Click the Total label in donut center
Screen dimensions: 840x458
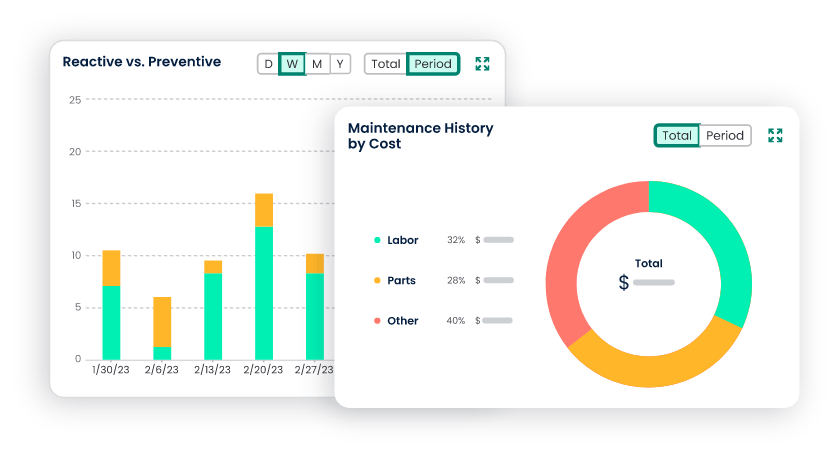pyautogui.click(x=648, y=263)
